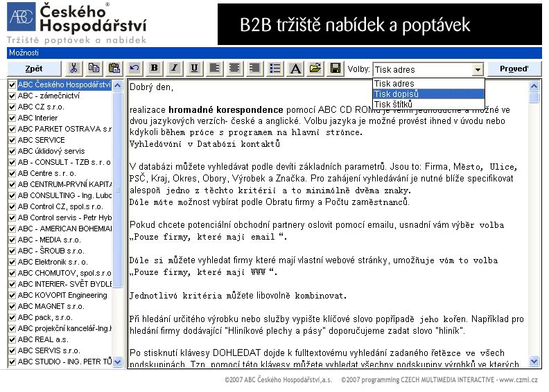
Task: Uncheck ABC - zámečnictví entry
Action: click(12, 96)
